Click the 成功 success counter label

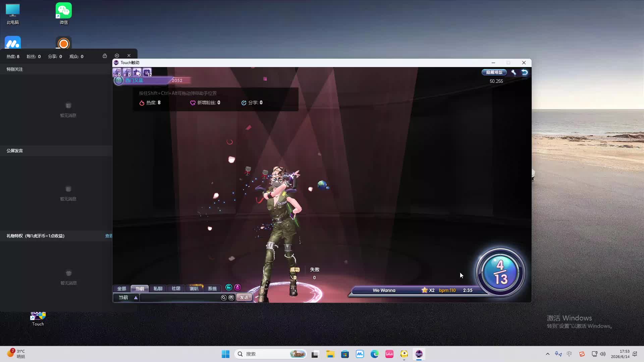(295, 269)
